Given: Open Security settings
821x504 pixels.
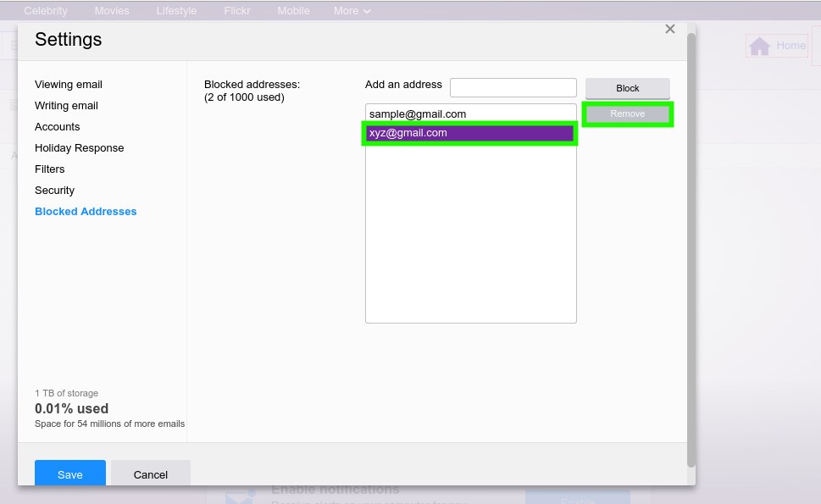Looking at the screenshot, I should pyautogui.click(x=54, y=190).
